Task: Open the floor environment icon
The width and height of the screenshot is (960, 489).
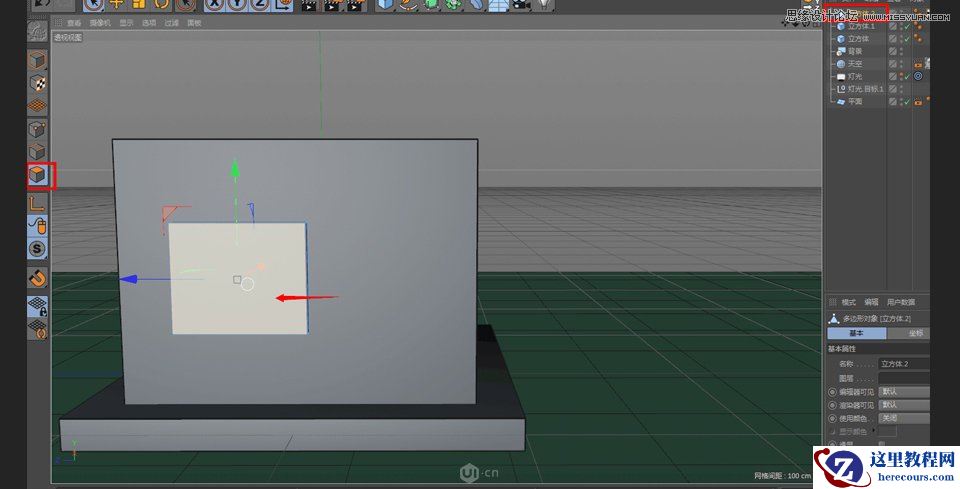Action: point(498,5)
